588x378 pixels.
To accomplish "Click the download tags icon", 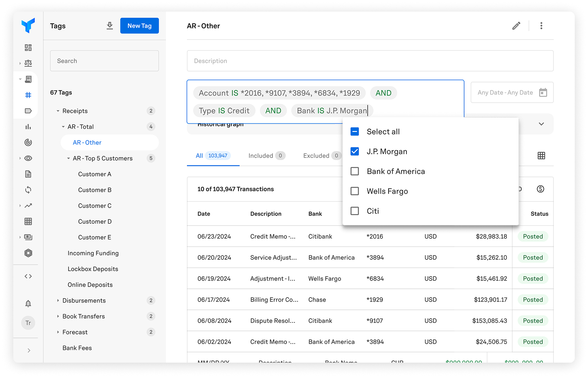I will tap(109, 26).
